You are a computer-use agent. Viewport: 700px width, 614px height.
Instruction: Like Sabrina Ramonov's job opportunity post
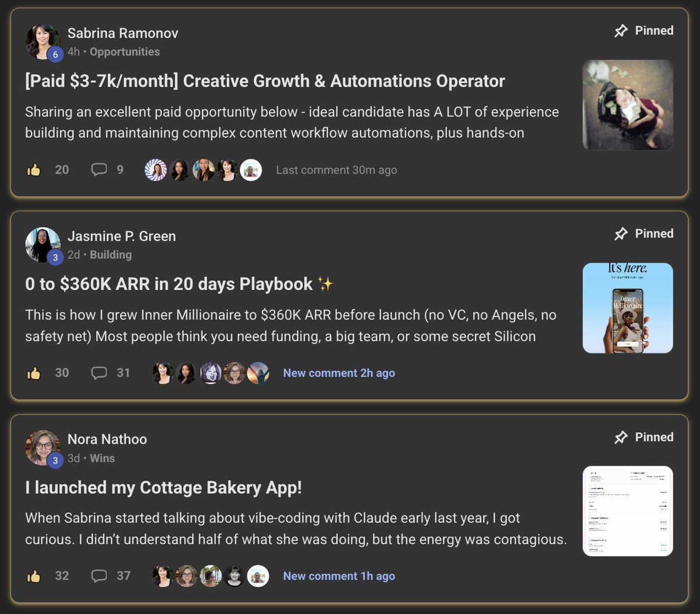[x=34, y=170]
